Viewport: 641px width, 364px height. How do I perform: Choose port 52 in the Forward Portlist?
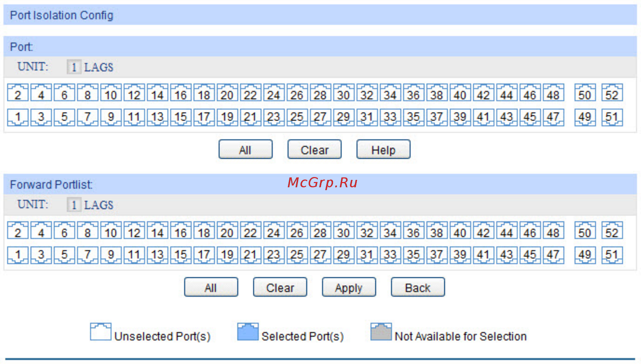612,231
